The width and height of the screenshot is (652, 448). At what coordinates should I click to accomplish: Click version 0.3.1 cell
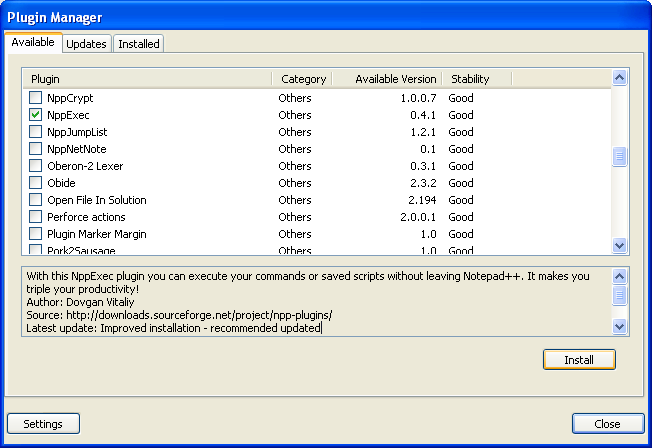423,166
